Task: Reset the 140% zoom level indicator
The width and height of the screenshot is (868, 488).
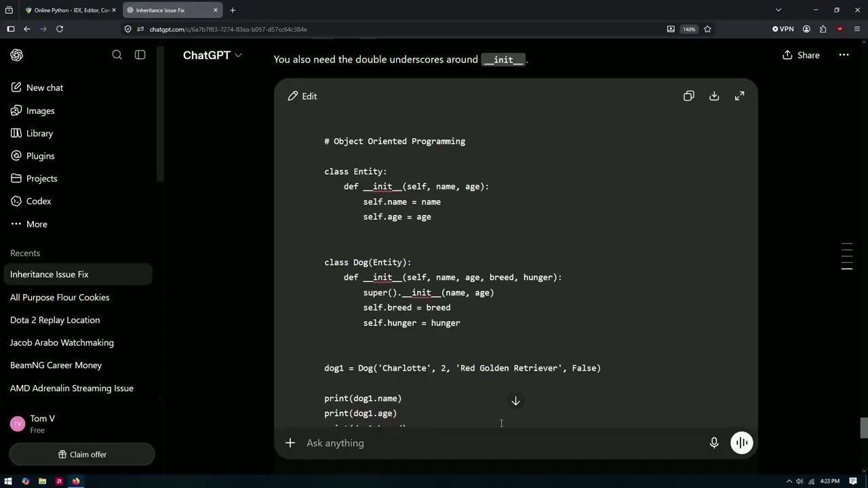Action: [x=689, y=29]
